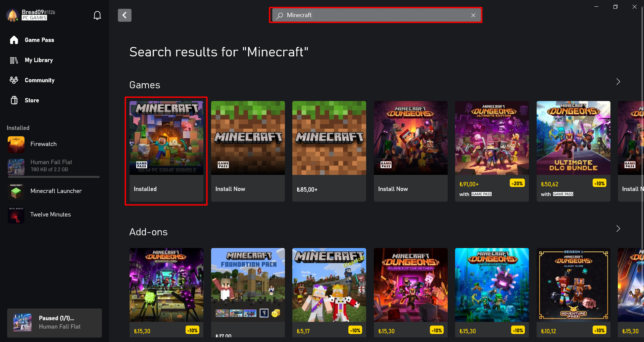This screenshot has height=342, width=644.
Task: Click the -10% badge on the ₺10,12 add-on
Action: [x=599, y=330]
